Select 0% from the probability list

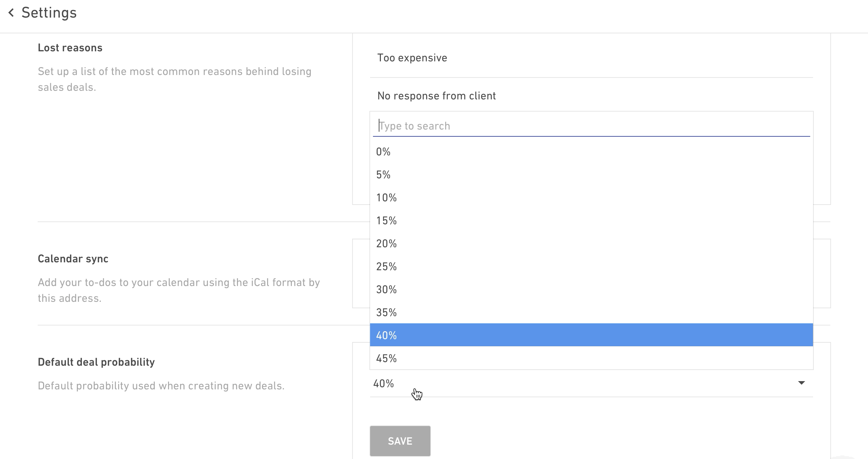[x=591, y=151]
